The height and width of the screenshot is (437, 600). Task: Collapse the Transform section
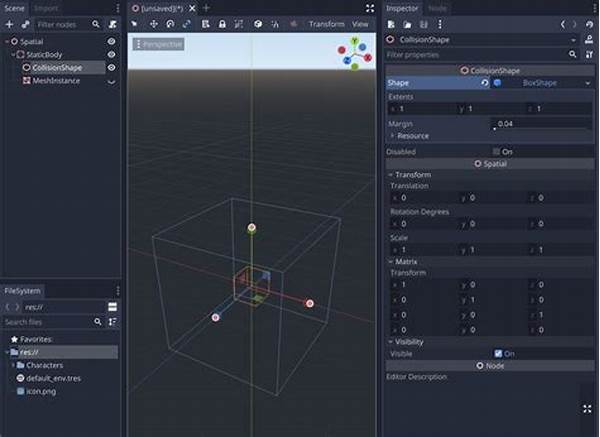[391, 174]
